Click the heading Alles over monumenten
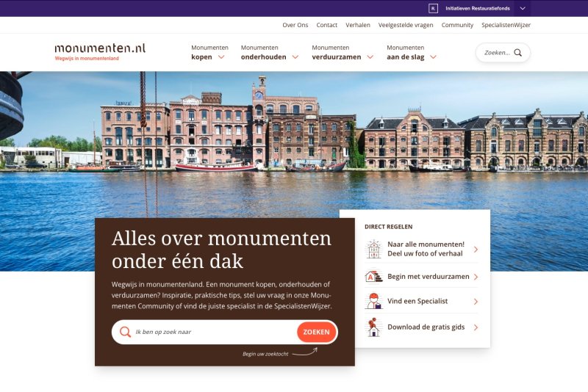The width and height of the screenshot is (588, 392). pyautogui.click(x=221, y=250)
